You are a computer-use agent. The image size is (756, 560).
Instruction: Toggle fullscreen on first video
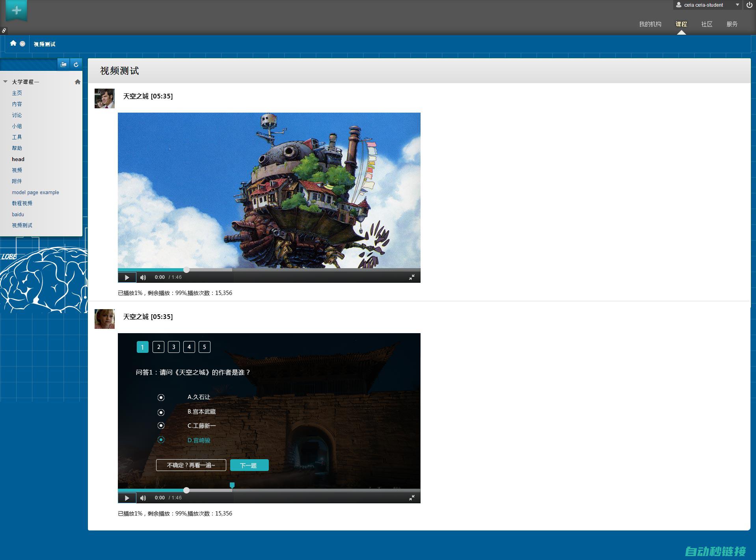(x=412, y=277)
